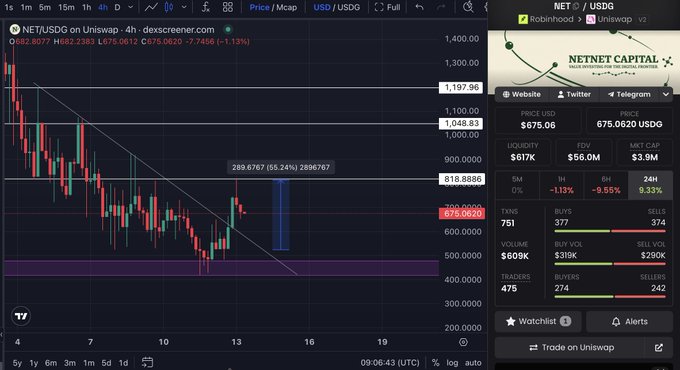Image resolution: width=680 pixels, height=370 pixels.
Task: Select the 6H stats tab
Action: [x=606, y=185]
